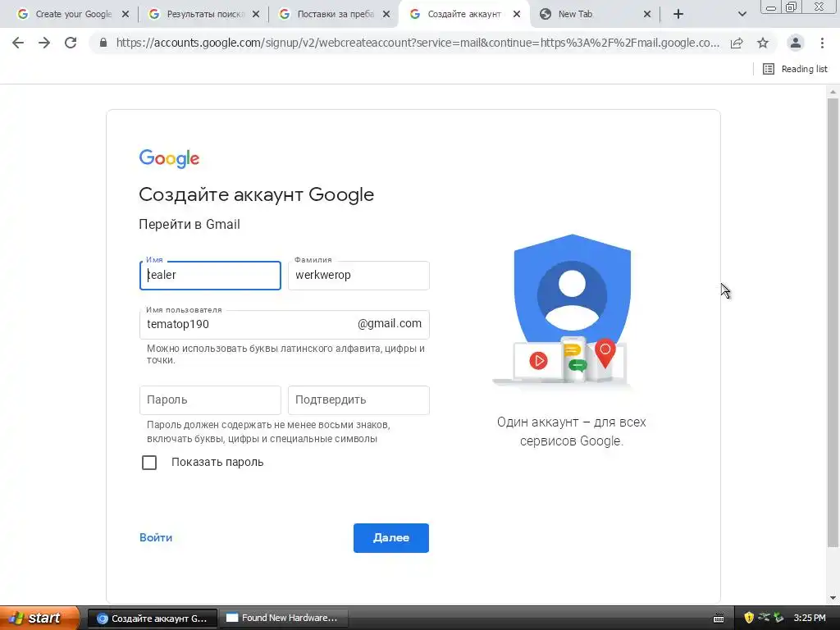Open a new browser tab
Image resolution: width=840 pixels, height=630 pixels.
pyautogui.click(x=678, y=15)
